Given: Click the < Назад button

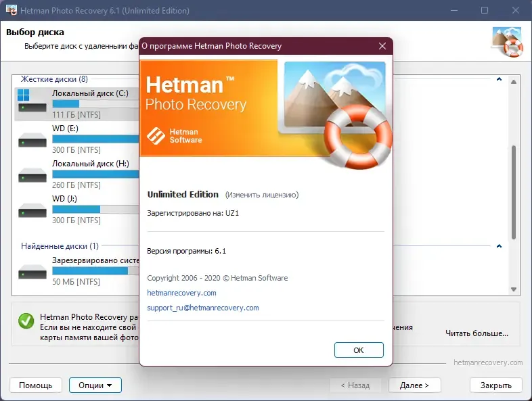Looking at the screenshot, I should pos(355,385).
